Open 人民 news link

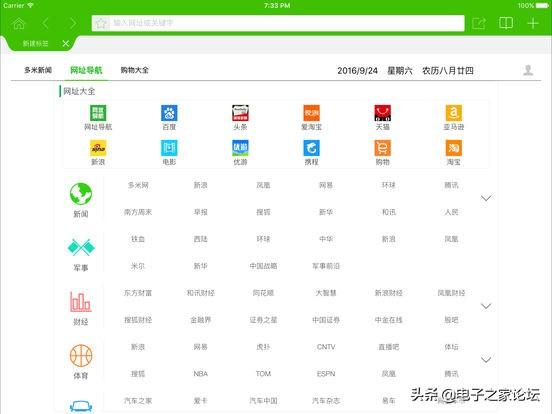[x=451, y=212]
